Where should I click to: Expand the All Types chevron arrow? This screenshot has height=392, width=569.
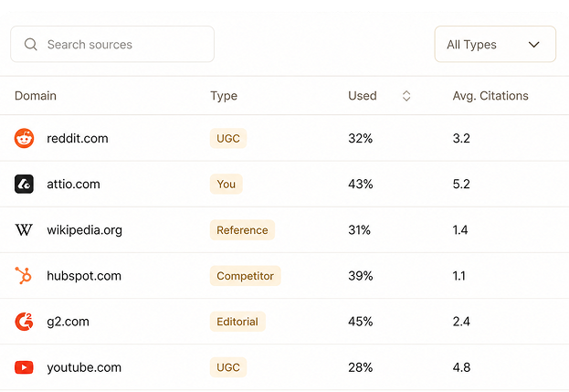coord(533,45)
